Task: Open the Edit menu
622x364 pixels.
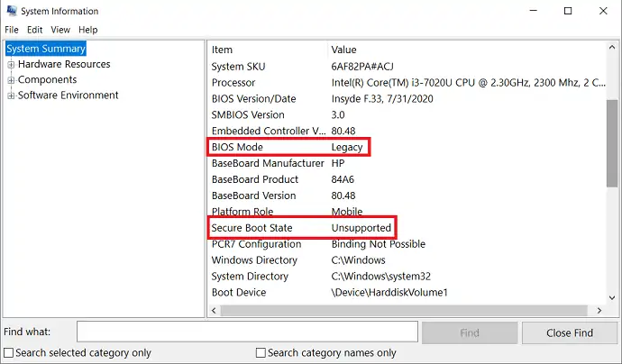Action: pyautogui.click(x=34, y=30)
